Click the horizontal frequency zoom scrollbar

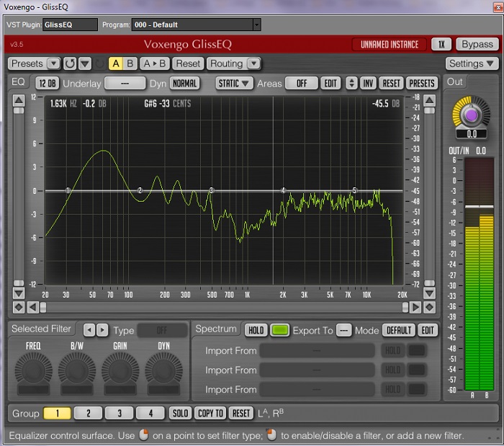tap(223, 307)
